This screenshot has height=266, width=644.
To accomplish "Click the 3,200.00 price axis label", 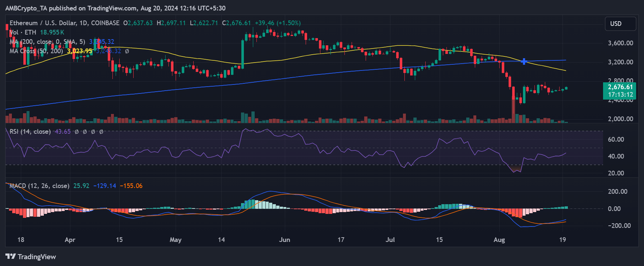I will [x=620, y=62].
